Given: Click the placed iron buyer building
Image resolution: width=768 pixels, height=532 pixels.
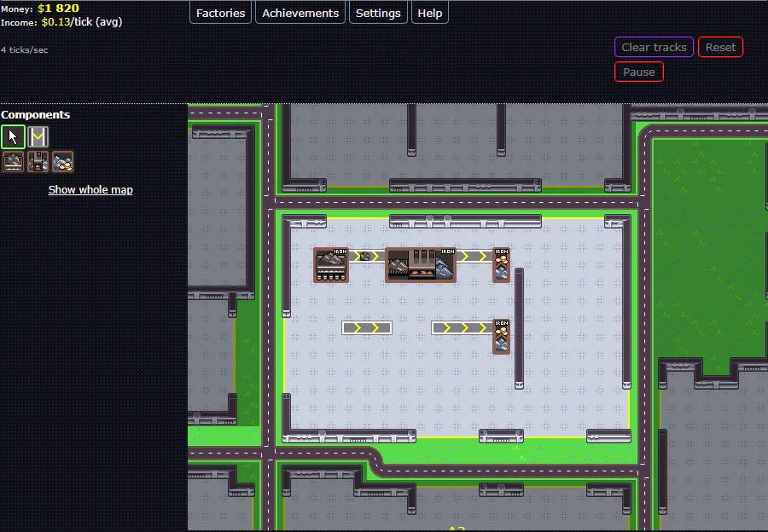Looking at the screenshot, I should [x=331, y=265].
